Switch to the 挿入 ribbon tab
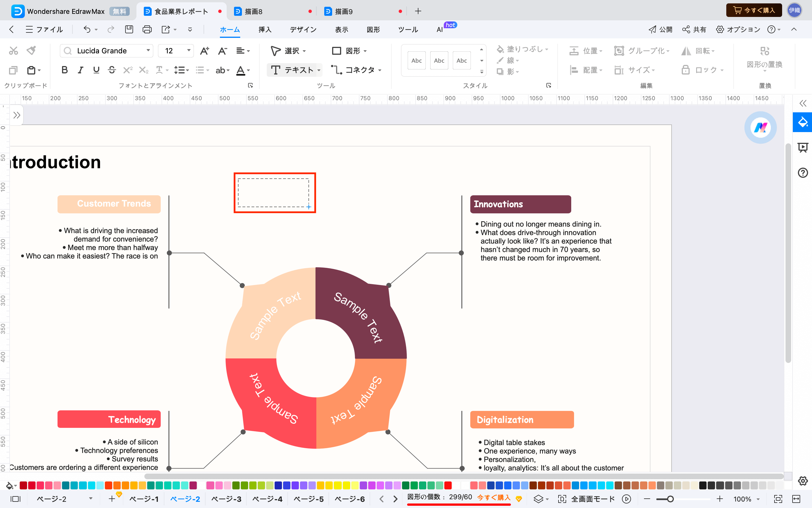The width and height of the screenshot is (812, 508). point(265,30)
